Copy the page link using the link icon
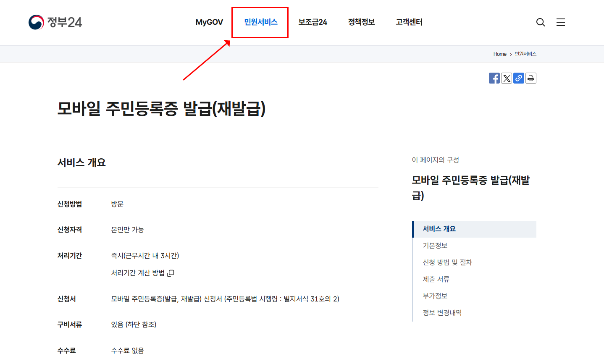The width and height of the screenshot is (604, 364). coord(518,78)
